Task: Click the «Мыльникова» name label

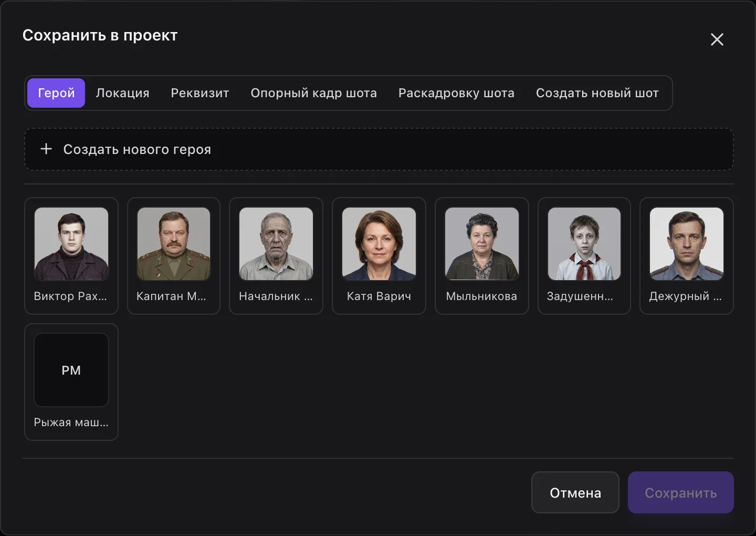Action: tap(481, 296)
